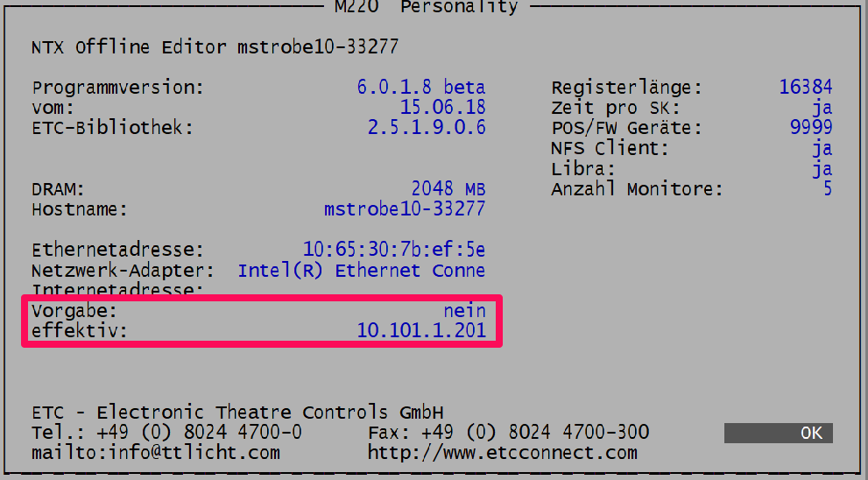Select the Registerlänge value 16384
Viewport: 868px width, 480px height.
[805, 88]
